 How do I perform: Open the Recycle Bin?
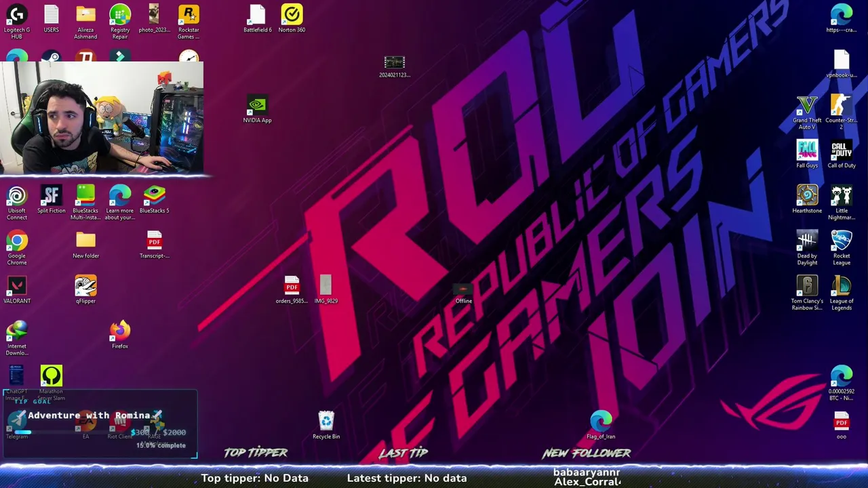[x=326, y=426]
